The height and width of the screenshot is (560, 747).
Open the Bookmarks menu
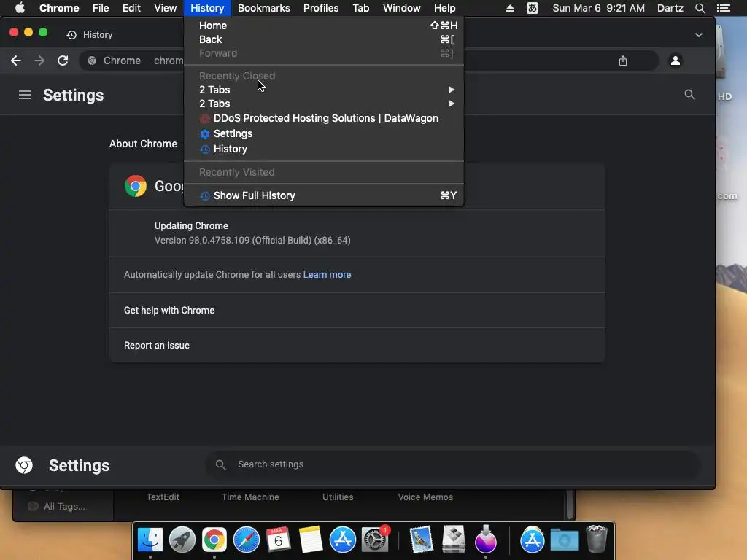coord(263,8)
